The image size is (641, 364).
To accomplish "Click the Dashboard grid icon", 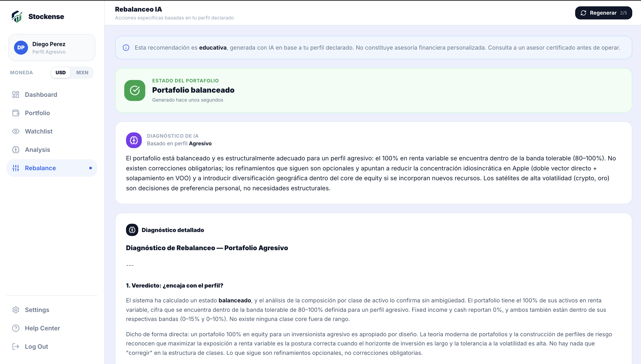I will pyautogui.click(x=16, y=95).
